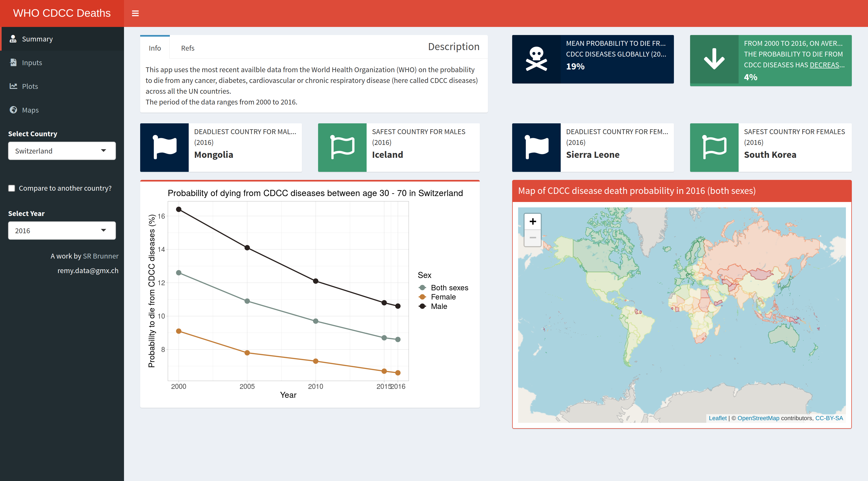Open the CC-BY-SA license link
This screenshot has width=868, height=481.
[829, 418]
